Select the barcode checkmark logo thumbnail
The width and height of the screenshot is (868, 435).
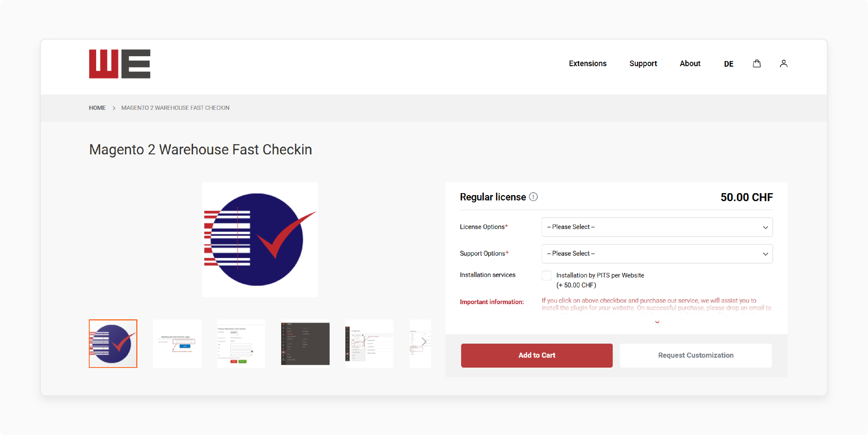click(x=113, y=344)
